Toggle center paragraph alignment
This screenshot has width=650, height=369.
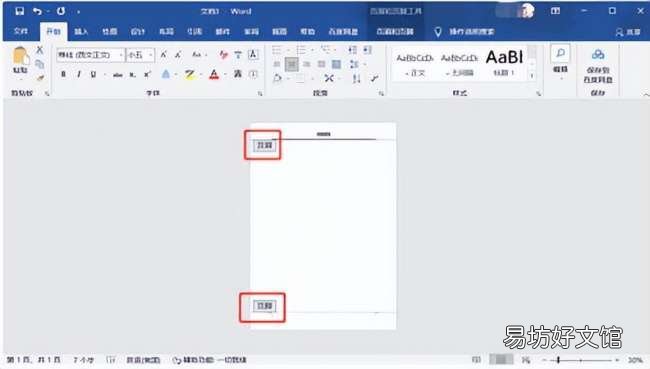point(292,64)
